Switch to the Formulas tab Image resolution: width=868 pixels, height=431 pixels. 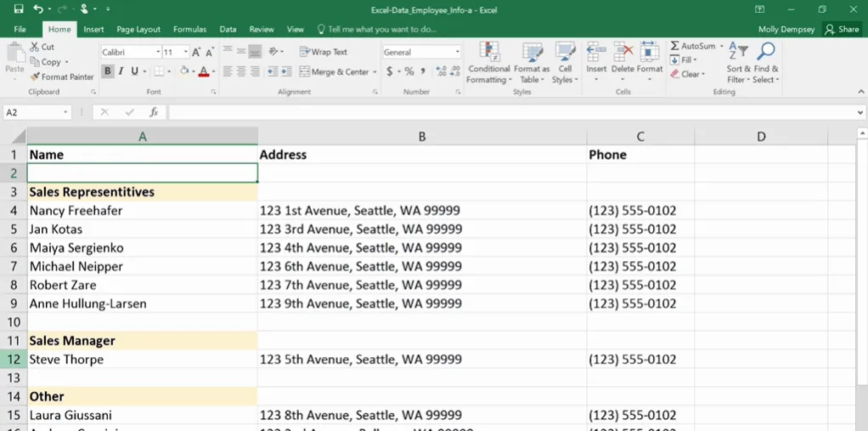[x=189, y=30]
